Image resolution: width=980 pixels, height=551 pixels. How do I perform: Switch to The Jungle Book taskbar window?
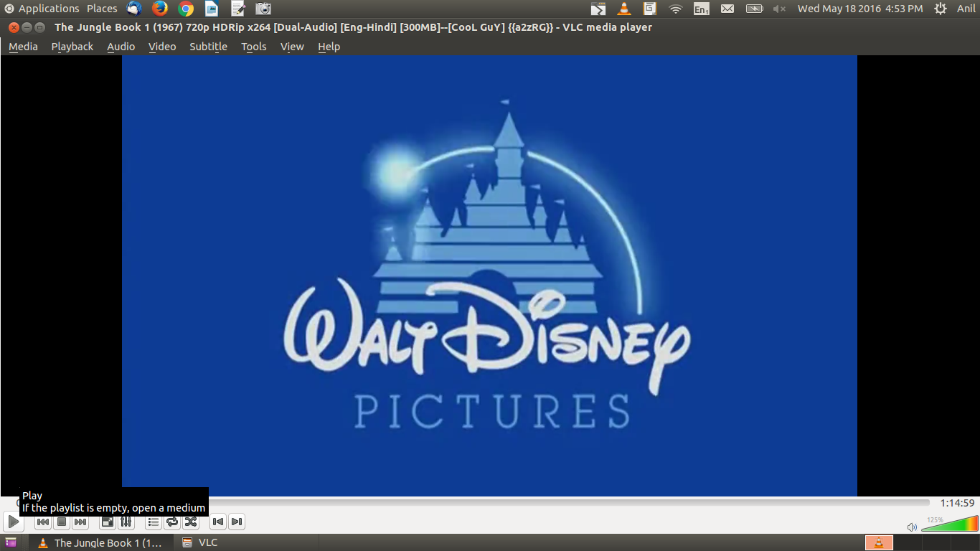click(100, 542)
